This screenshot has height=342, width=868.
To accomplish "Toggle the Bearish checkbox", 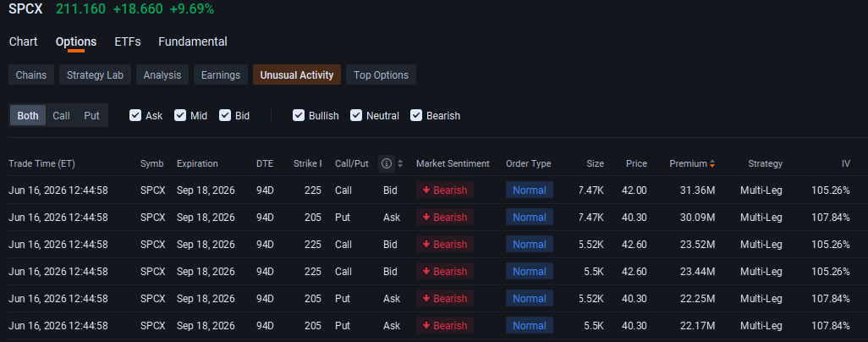I will coord(415,115).
